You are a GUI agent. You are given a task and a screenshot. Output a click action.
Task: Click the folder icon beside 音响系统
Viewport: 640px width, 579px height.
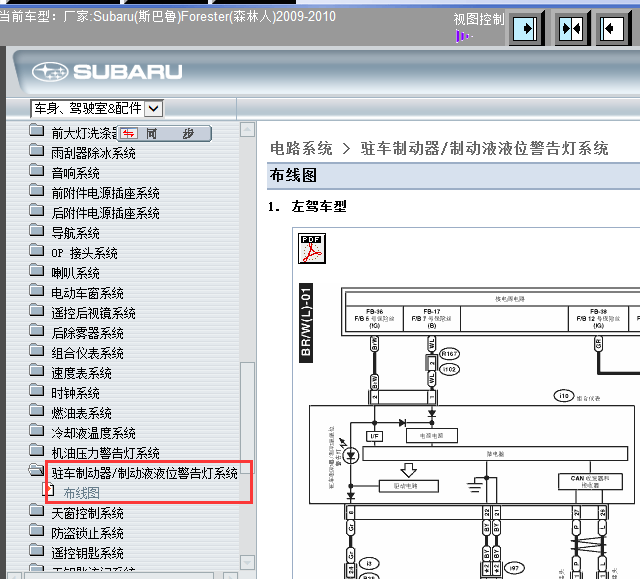(37, 170)
